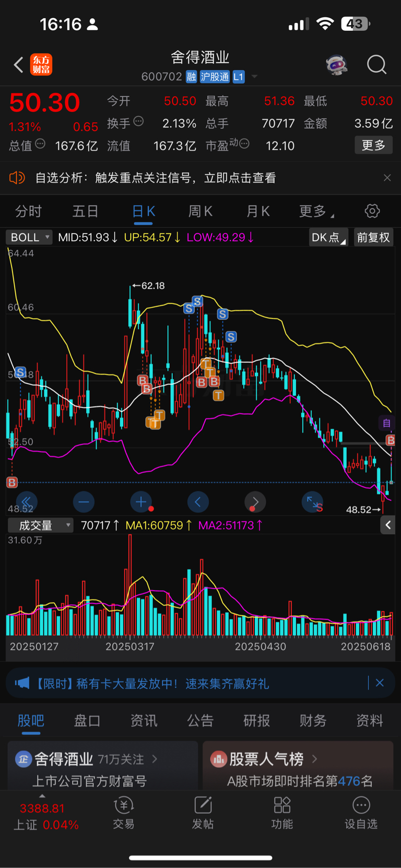Open 舍得酒业 forum card chevron
The width and height of the screenshot is (401, 868).
tap(155, 758)
